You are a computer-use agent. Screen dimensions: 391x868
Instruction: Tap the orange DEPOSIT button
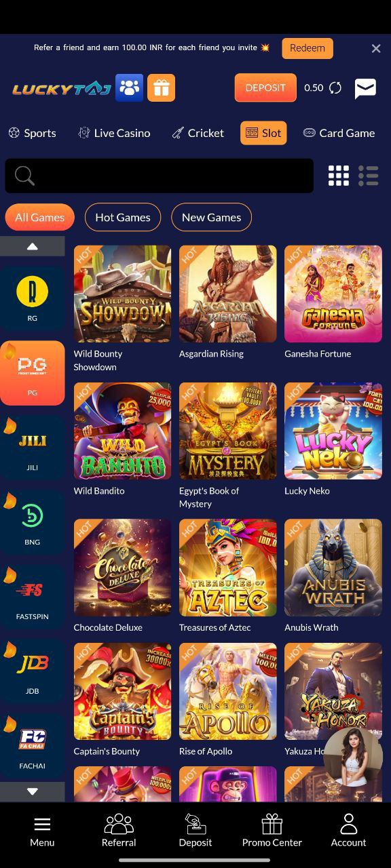265,87
